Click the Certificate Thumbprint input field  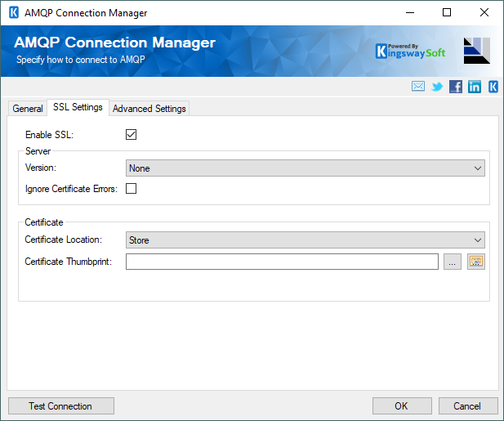tap(282, 262)
